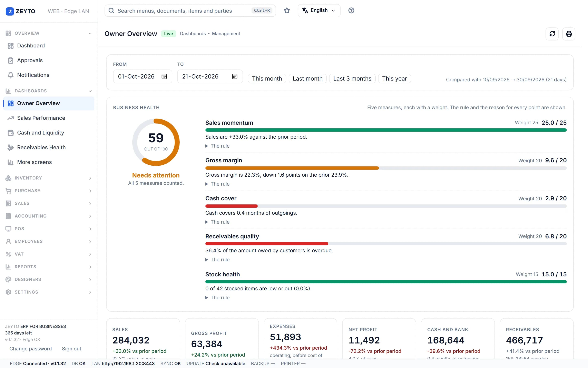
Task: Click the Sales Performance trend icon
Action: 10,118
